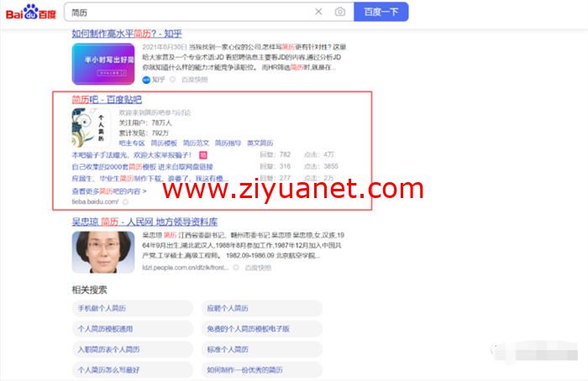The width and height of the screenshot is (588, 381).
Task: Open the post 应届生、毕业生简历制作下载
Action: point(150,179)
